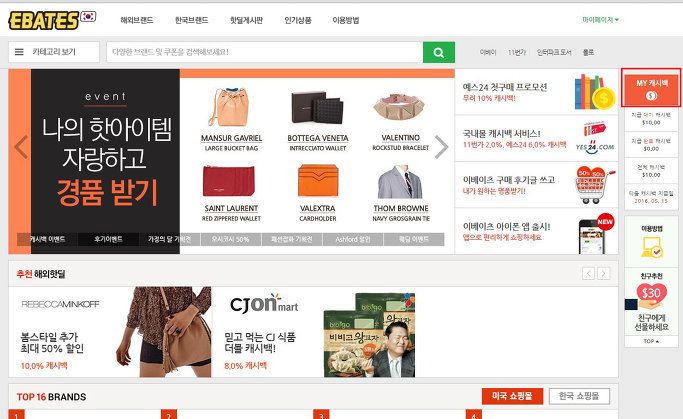Open the CJ on mart hot deal card

[314, 332]
